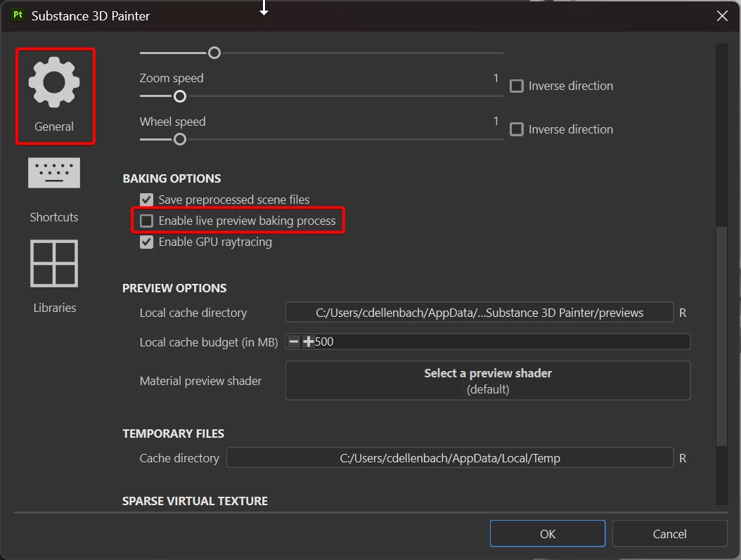
Task: Open the General settings gear icon
Action: tap(54, 82)
